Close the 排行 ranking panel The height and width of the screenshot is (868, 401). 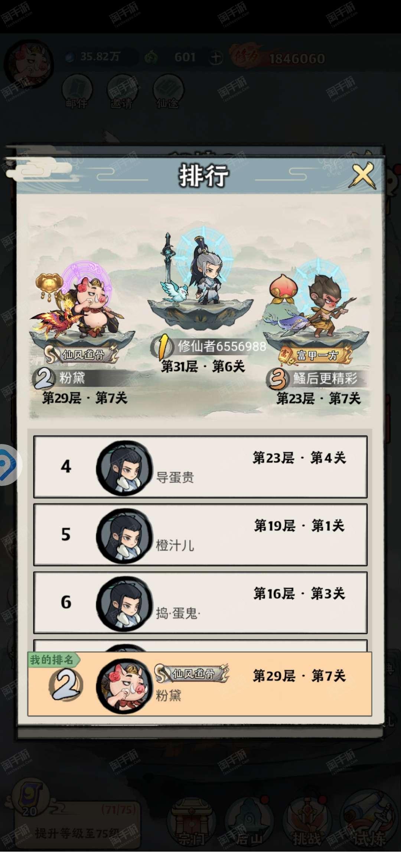click(x=363, y=176)
